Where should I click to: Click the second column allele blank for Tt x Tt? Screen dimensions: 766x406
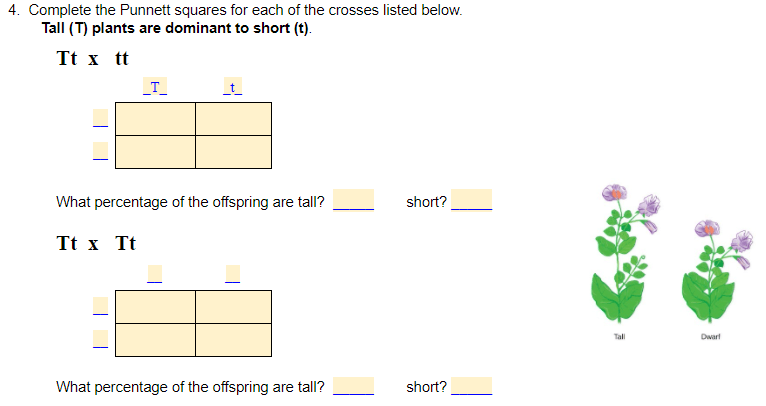tap(232, 272)
